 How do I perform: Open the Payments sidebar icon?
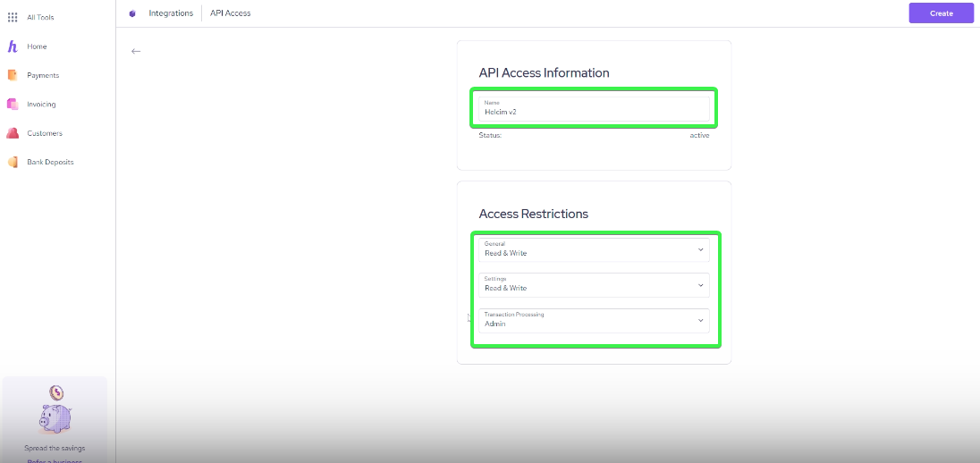click(13, 75)
